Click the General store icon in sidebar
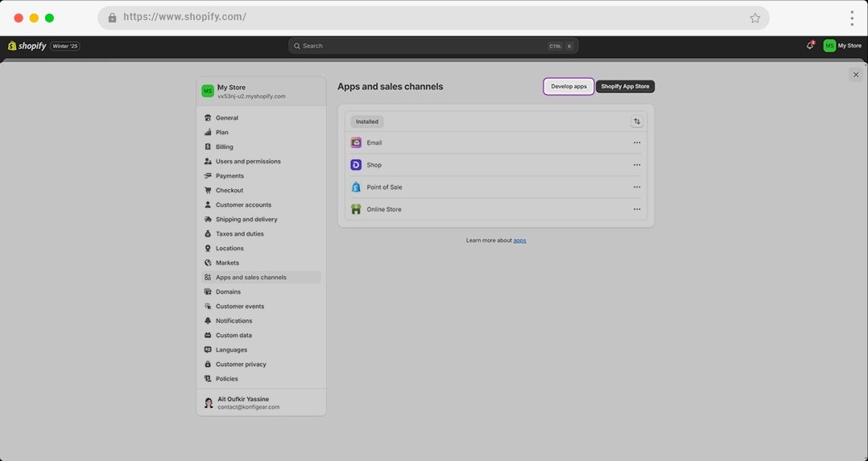 point(208,118)
